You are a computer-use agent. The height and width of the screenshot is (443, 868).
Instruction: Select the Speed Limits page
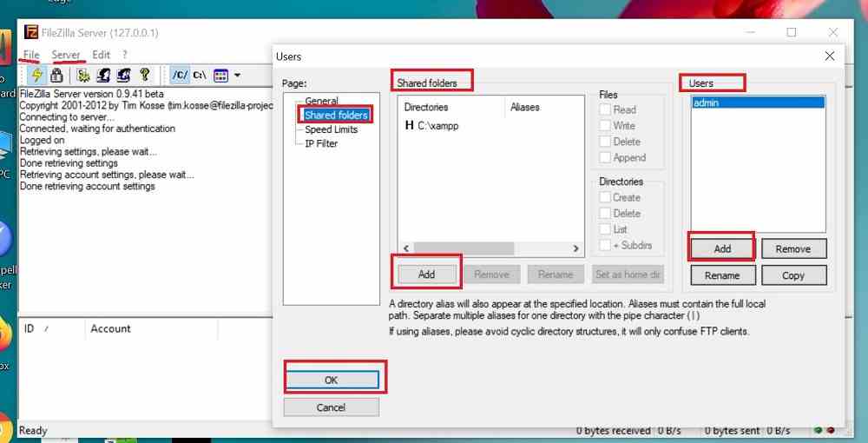[331, 129]
